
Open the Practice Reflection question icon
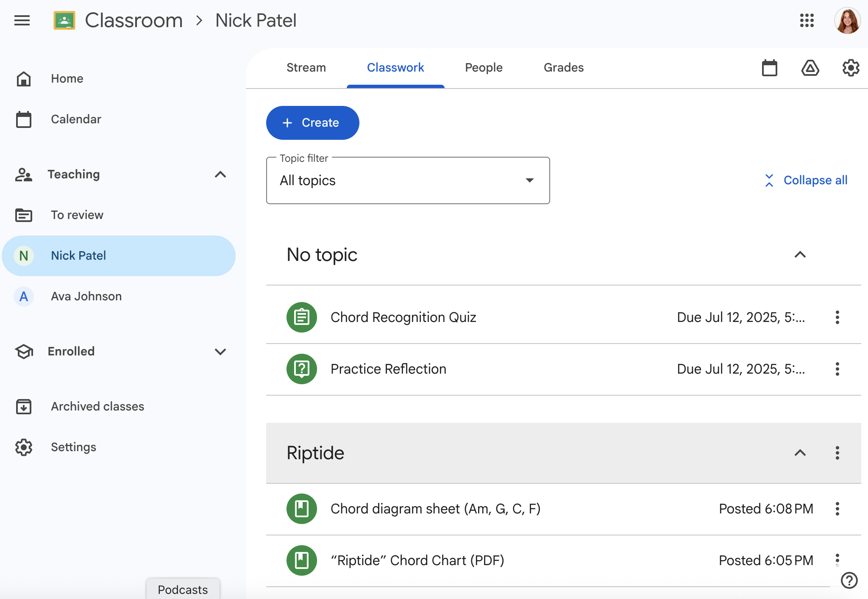coord(302,369)
